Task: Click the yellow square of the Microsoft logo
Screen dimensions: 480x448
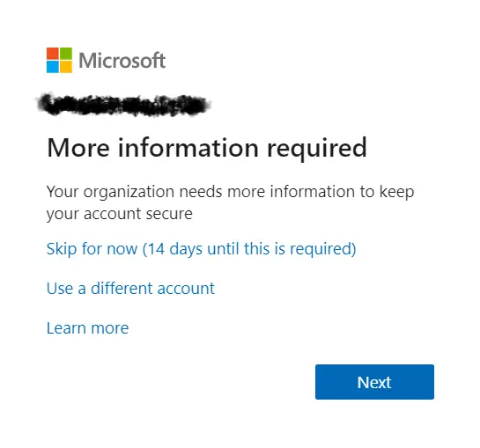Action: coord(66,67)
